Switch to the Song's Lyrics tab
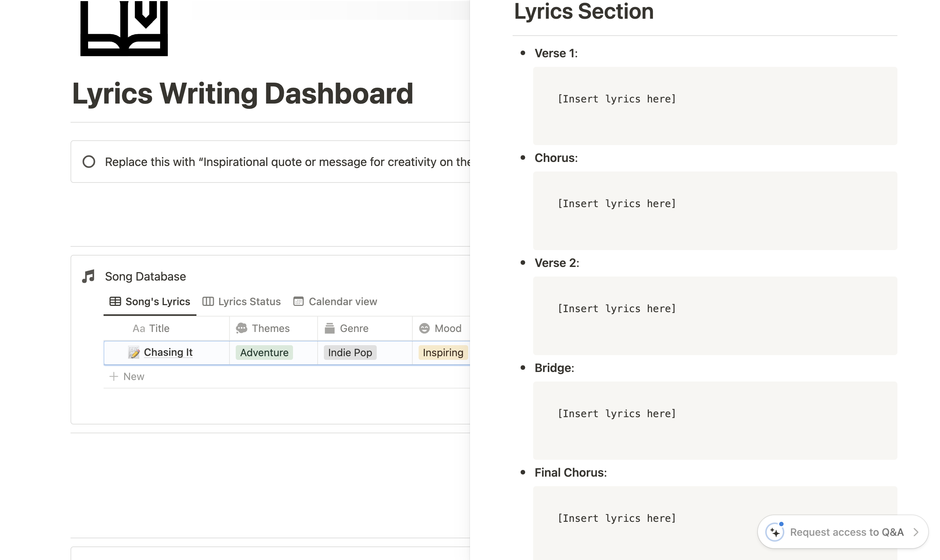940x560 pixels. 150,302
